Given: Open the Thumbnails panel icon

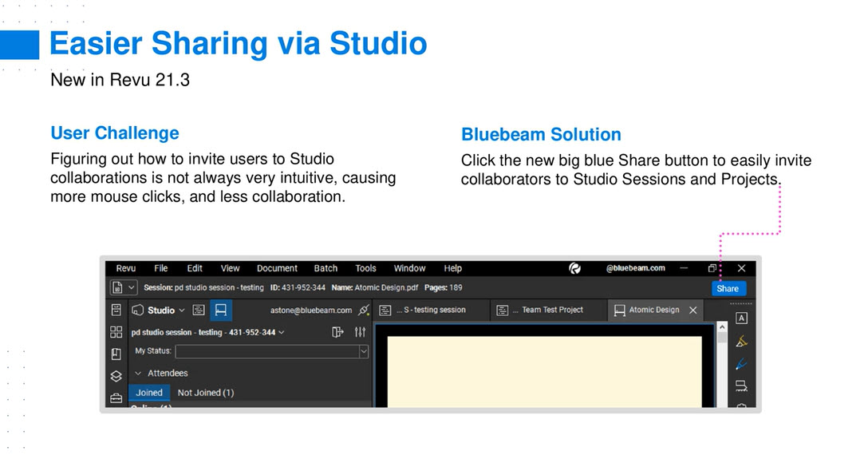Looking at the screenshot, I should click(116, 332).
